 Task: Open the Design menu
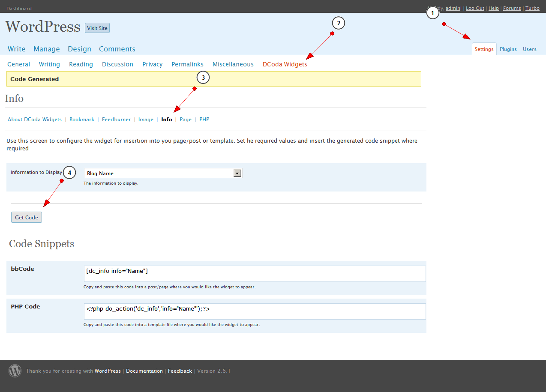tap(79, 49)
